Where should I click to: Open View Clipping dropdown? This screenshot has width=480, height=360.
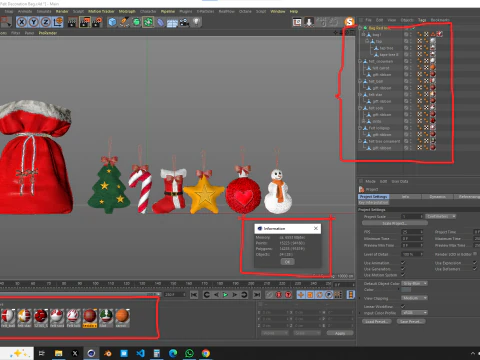click(x=414, y=298)
